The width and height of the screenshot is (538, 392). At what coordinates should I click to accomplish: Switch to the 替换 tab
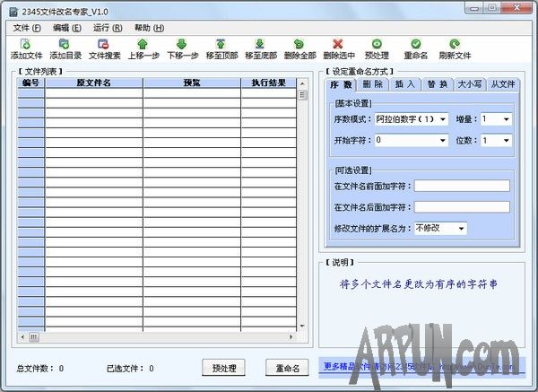click(438, 84)
